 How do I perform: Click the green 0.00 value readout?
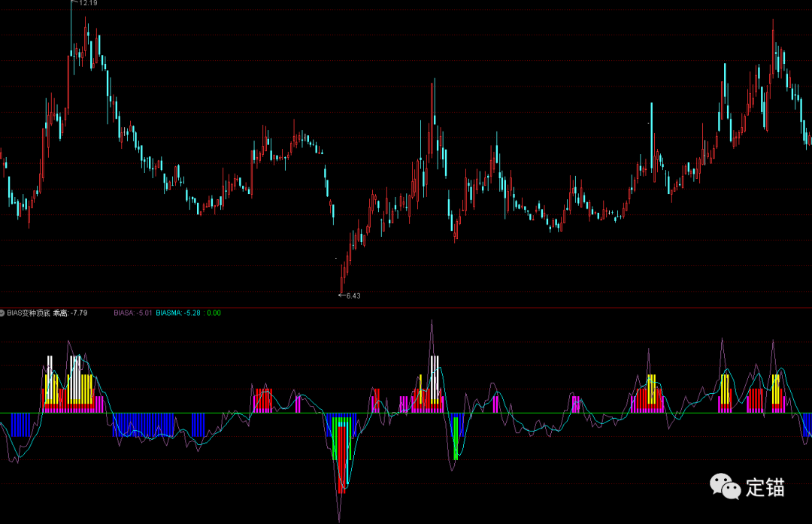[x=214, y=313]
